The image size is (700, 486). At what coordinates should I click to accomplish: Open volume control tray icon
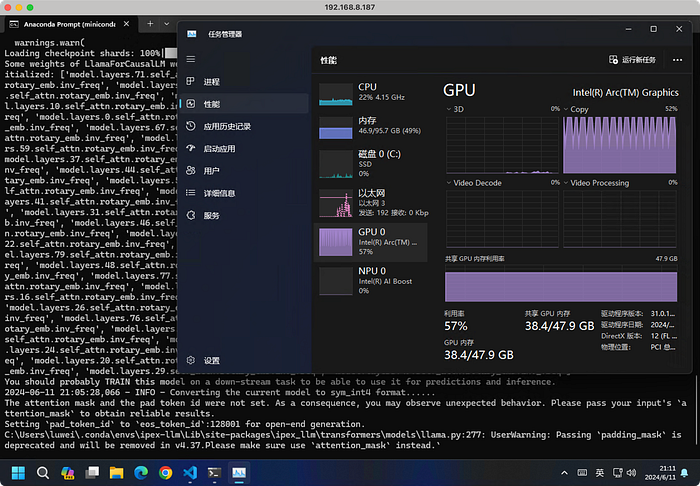(631, 473)
